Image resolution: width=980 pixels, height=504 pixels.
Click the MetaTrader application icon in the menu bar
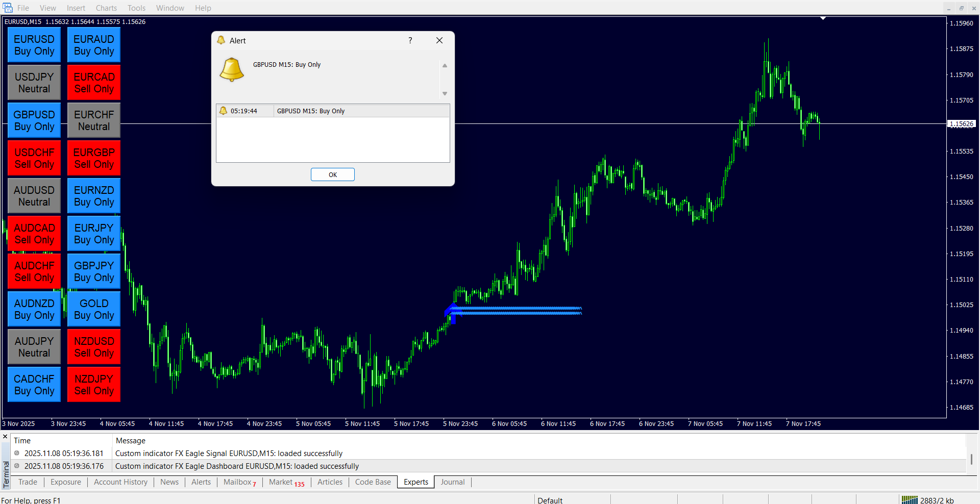click(x=8, y=8)
